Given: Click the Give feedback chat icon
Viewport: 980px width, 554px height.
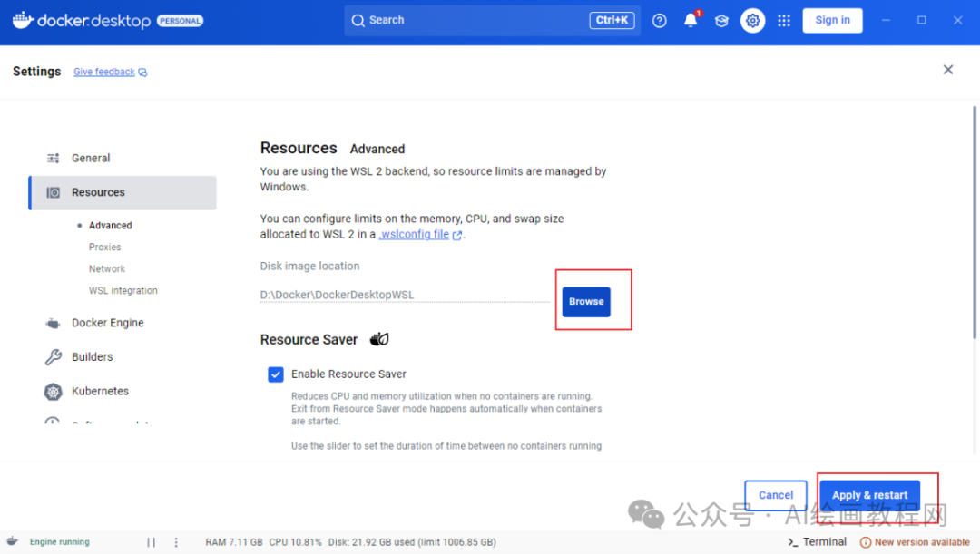Looking at the screenshot, I should (x=143, y=73).
